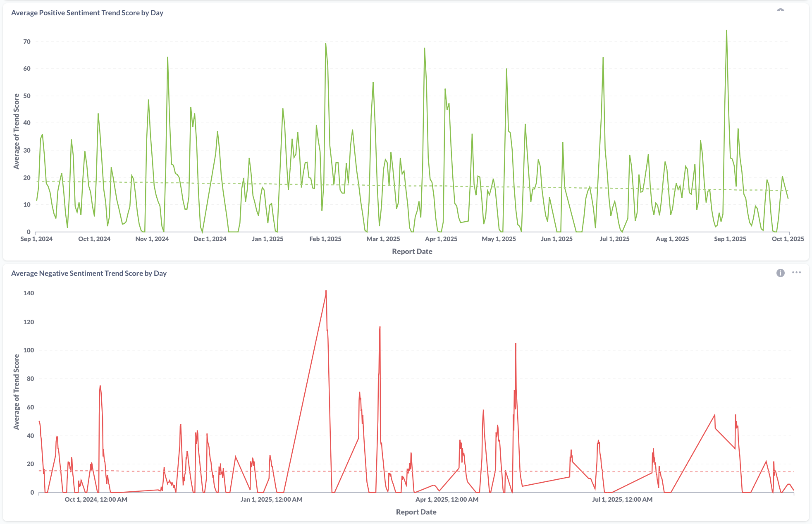Click red spike near 115 in early March

pyautogui.click(x=380, y=328)
